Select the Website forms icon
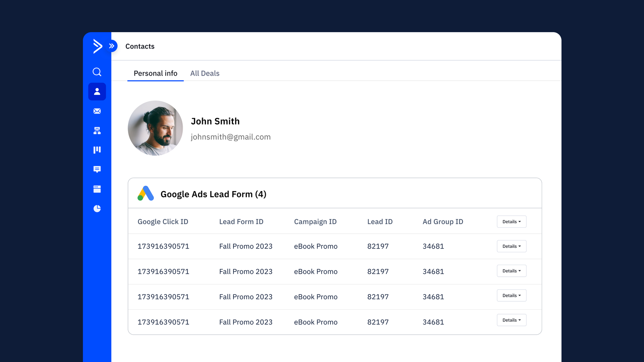Viewport: 644px width, 362px height. pos(97,189)
